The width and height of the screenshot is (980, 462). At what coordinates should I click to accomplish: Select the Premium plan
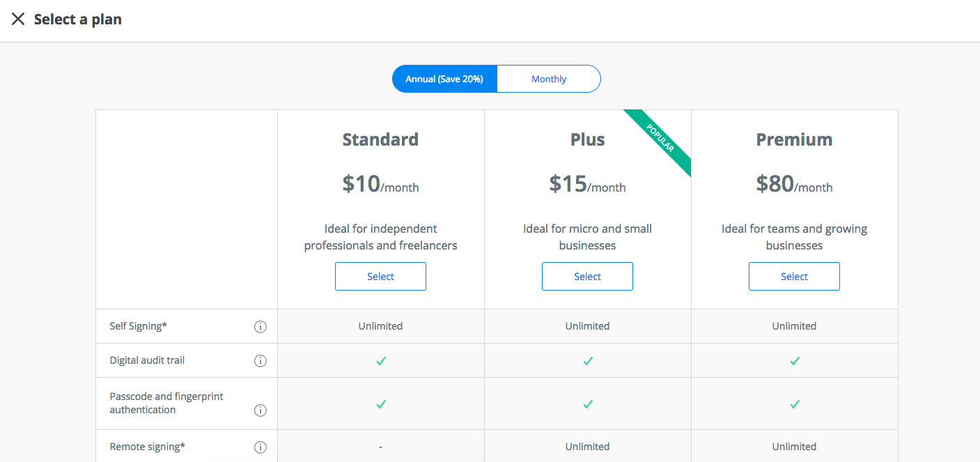pyautogui.click(x=794, y=277)
